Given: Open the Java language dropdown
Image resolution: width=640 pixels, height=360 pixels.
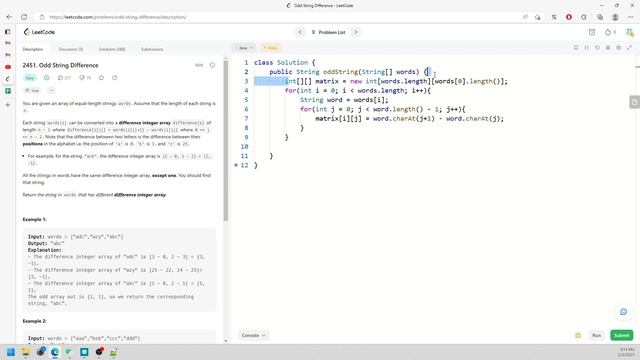Looking at the screenshot, I should [244, 48].
